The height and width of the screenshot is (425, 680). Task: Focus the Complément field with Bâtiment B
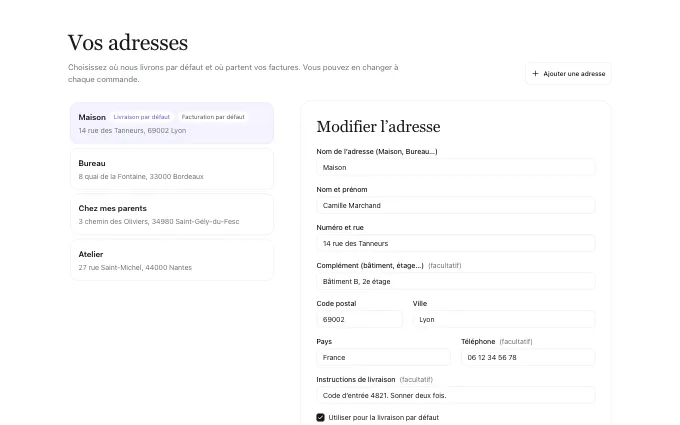[x=456, y=281]
